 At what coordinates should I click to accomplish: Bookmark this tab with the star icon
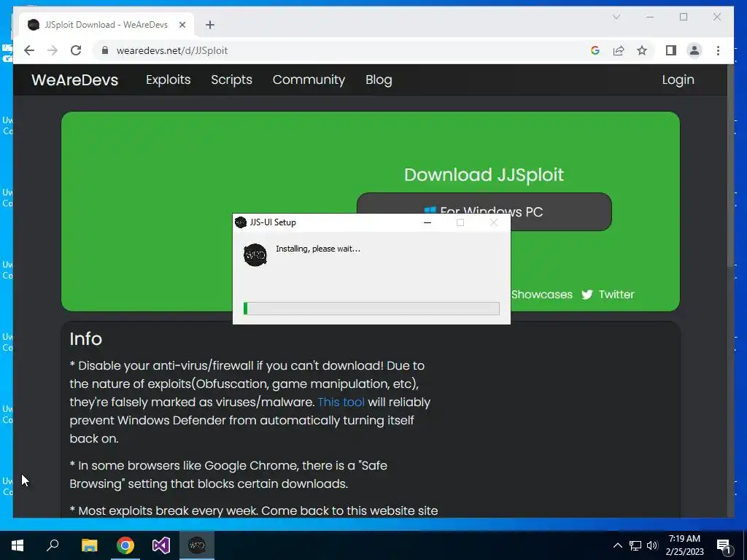click(x=642, y=50)
